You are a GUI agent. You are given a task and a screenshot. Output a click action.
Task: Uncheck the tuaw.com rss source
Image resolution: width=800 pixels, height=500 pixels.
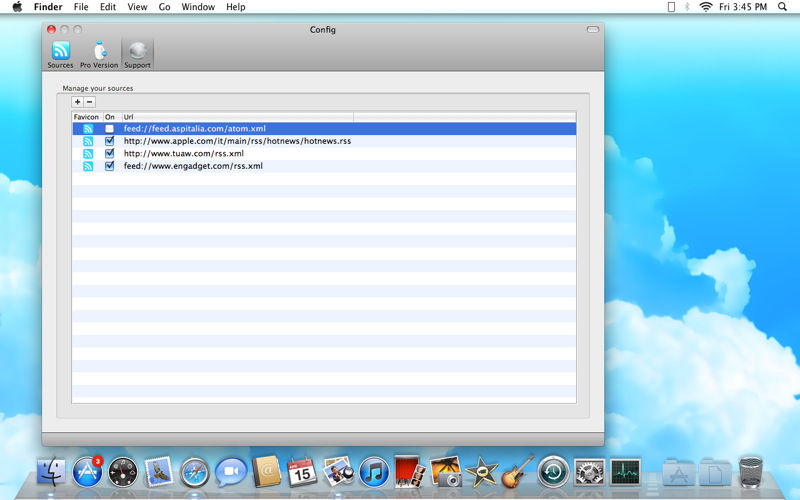pos(109,154)
